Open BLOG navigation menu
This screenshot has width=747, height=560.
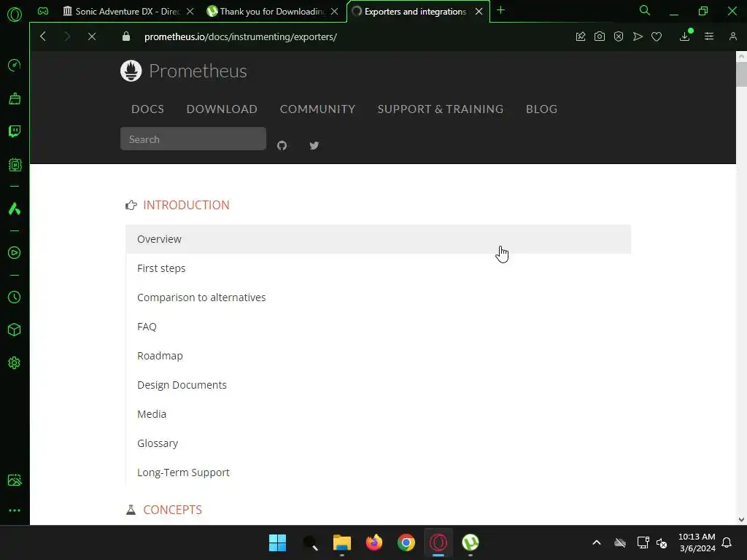(542, 109)
